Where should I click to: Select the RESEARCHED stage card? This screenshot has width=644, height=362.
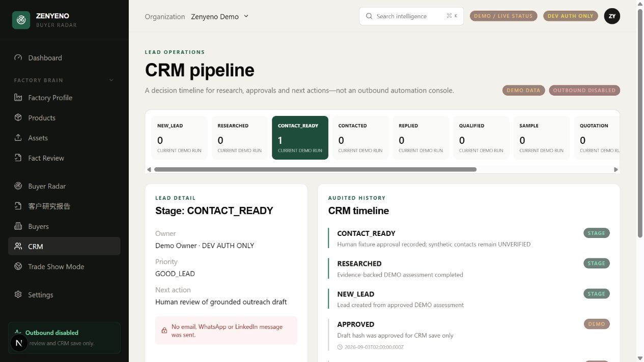tap(240, 138)
